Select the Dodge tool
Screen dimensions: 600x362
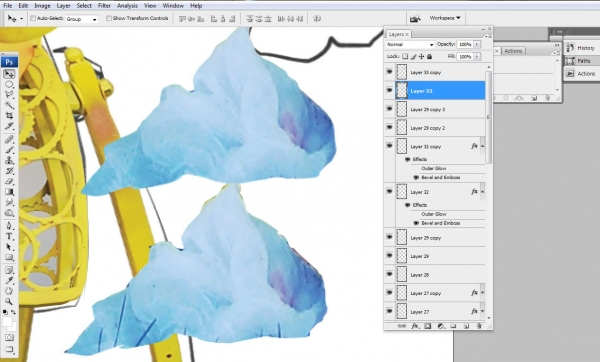click(x=9, y=213)
